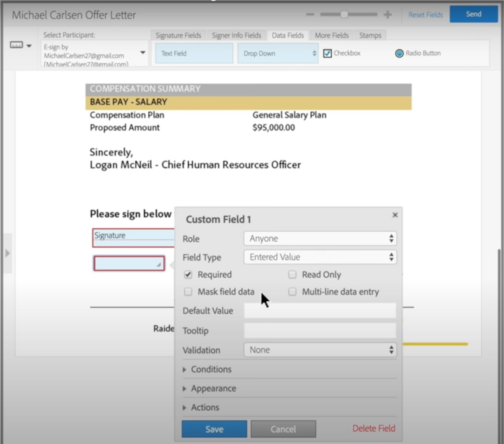The image size is (504, 444).
Task: Select the empty custom text field
Action: (129, 263)
